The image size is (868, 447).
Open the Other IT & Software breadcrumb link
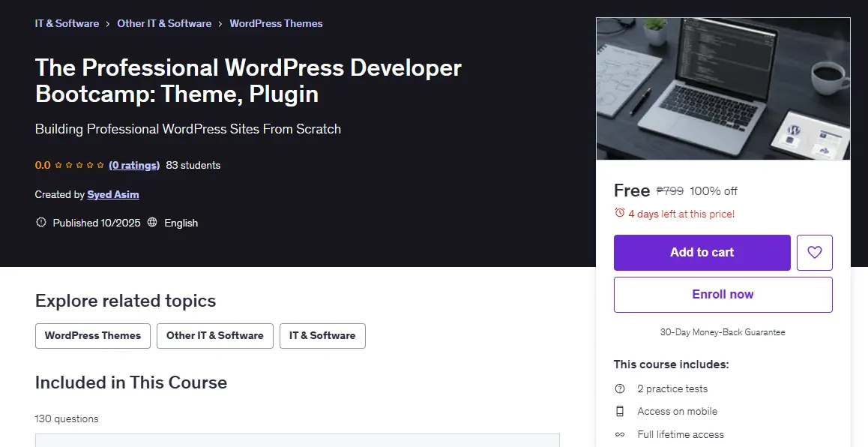(x=164, y=23)
